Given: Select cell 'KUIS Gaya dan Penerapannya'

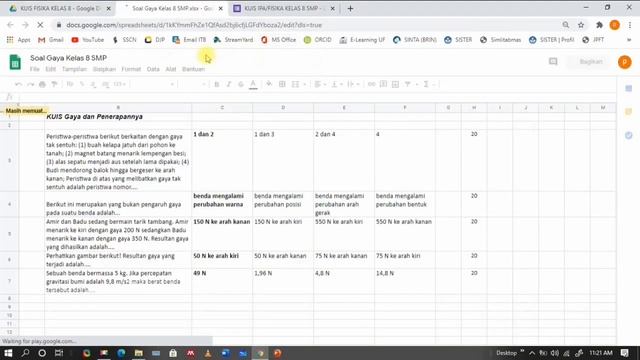Looking at the screenshot, I should [x=118, y=117].
